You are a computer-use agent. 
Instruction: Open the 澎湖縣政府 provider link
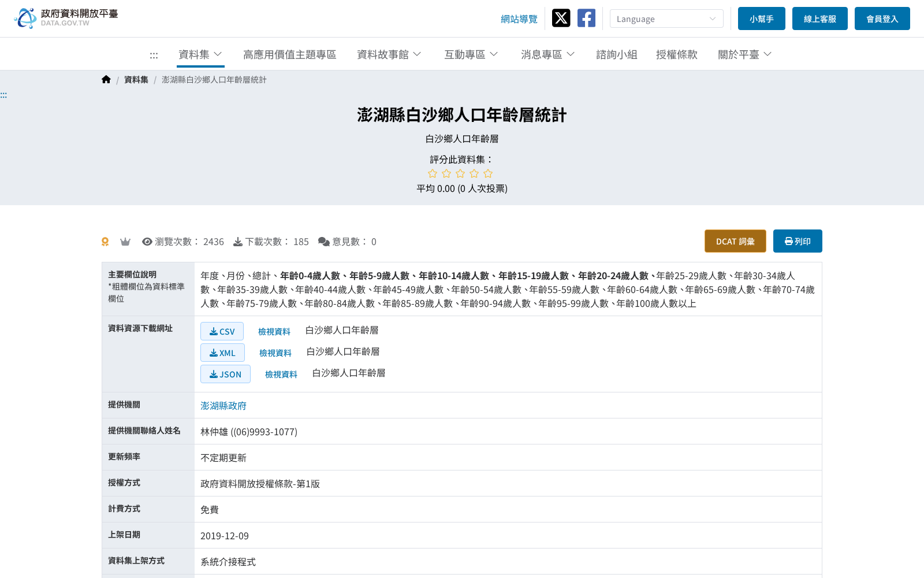tap(223, 406)
